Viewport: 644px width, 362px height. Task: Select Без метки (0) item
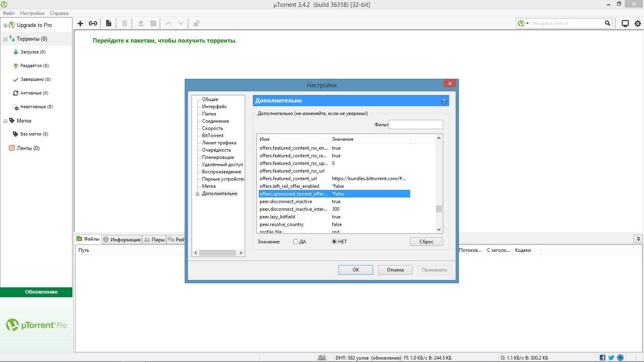(34, 134)
